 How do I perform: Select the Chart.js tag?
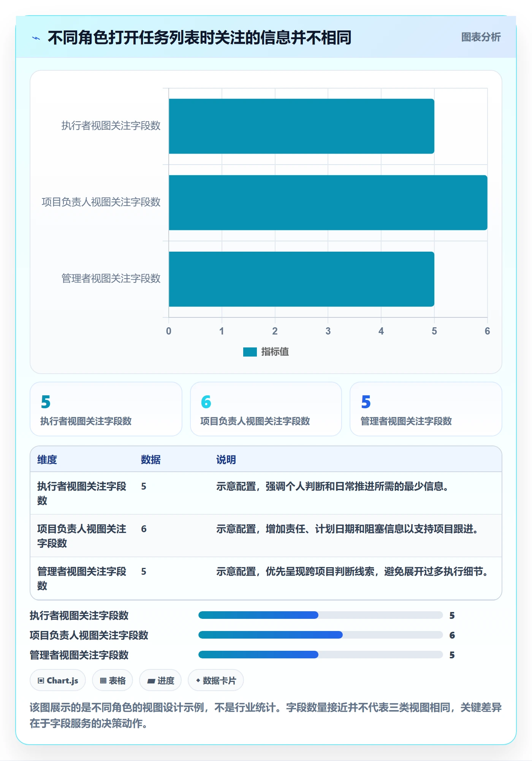point(58,680)
